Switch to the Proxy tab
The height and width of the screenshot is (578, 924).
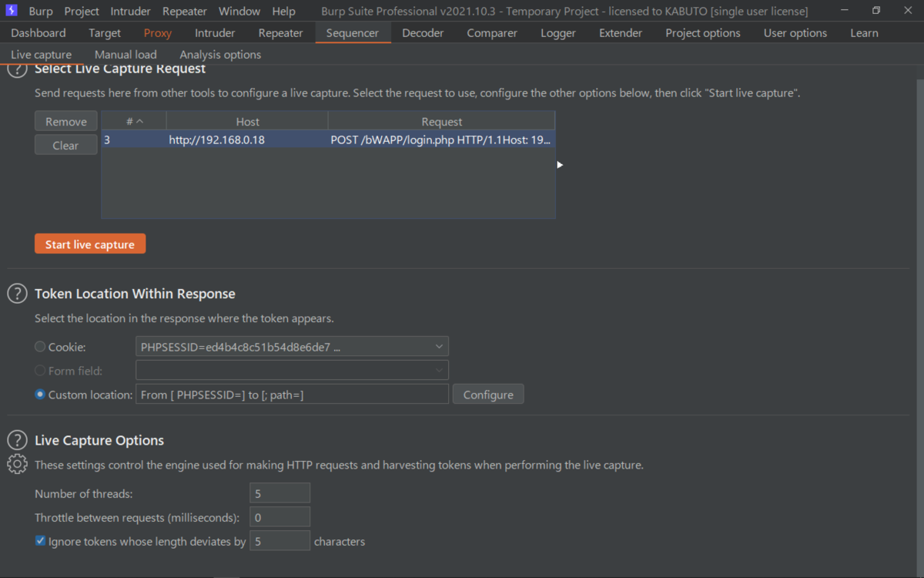(158, 33)
